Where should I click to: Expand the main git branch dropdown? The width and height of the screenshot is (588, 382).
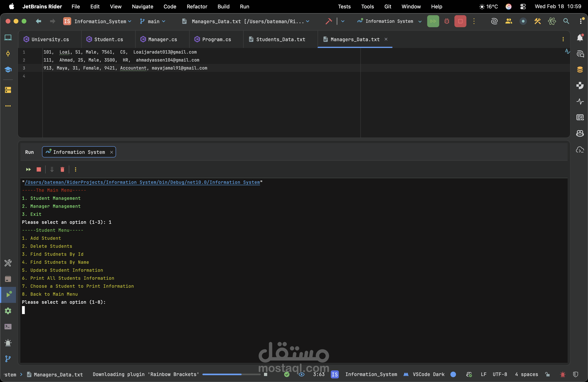[x=153, y=21]
